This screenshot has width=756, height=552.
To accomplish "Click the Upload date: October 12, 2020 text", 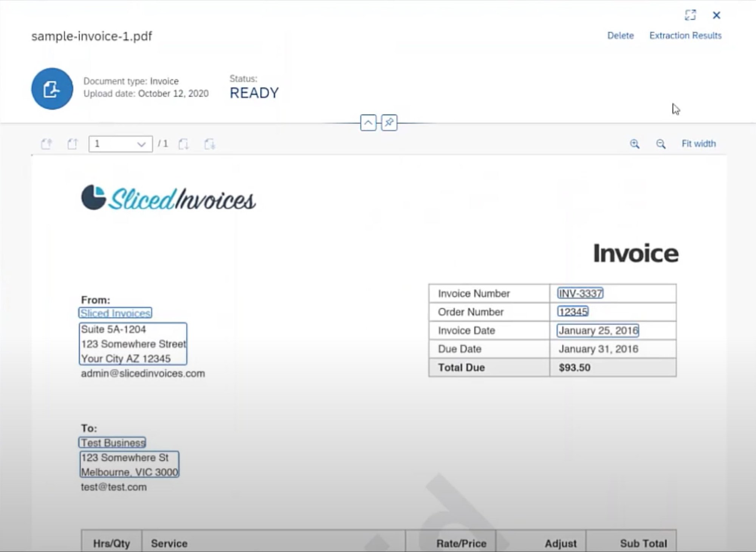I will click(146, 93).
